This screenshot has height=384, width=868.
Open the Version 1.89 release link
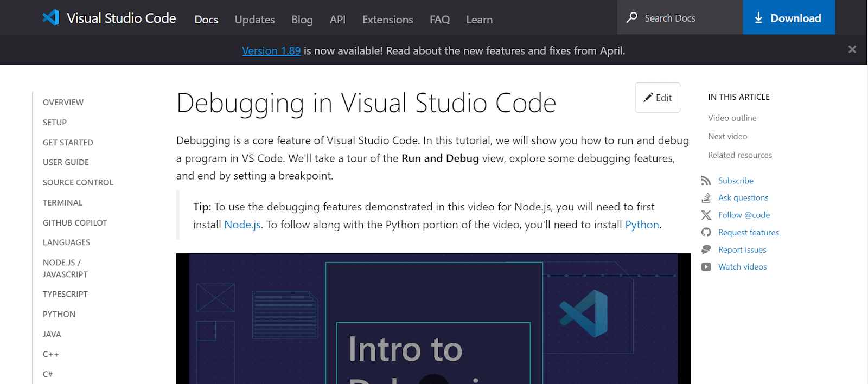point(271,51)
